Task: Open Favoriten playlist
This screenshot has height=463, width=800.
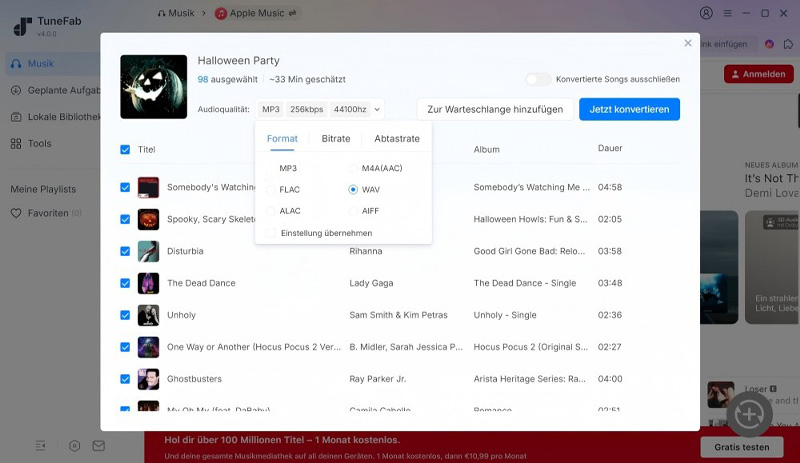Action: tap(48, 213)
